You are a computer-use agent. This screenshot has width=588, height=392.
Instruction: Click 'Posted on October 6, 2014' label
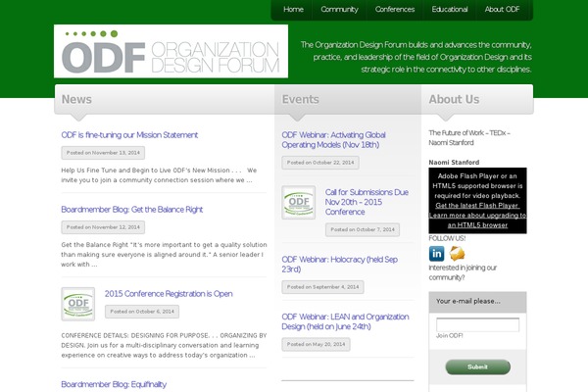[142, 312]
